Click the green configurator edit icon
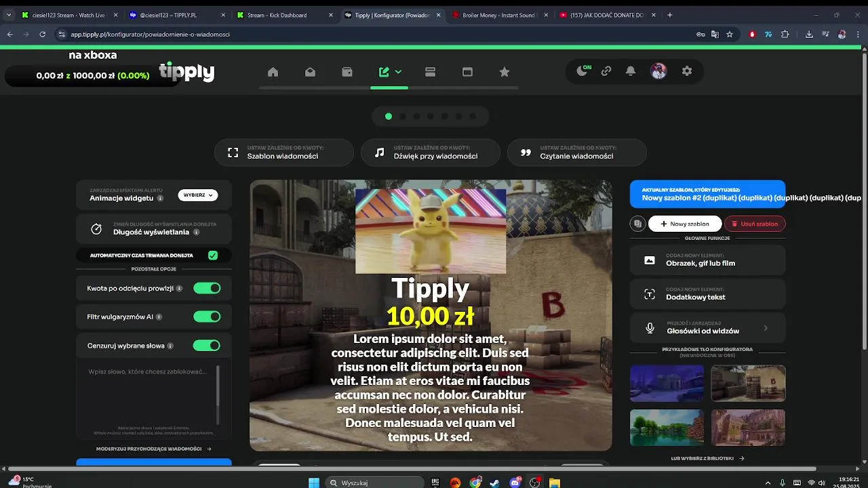 point(384,72)
